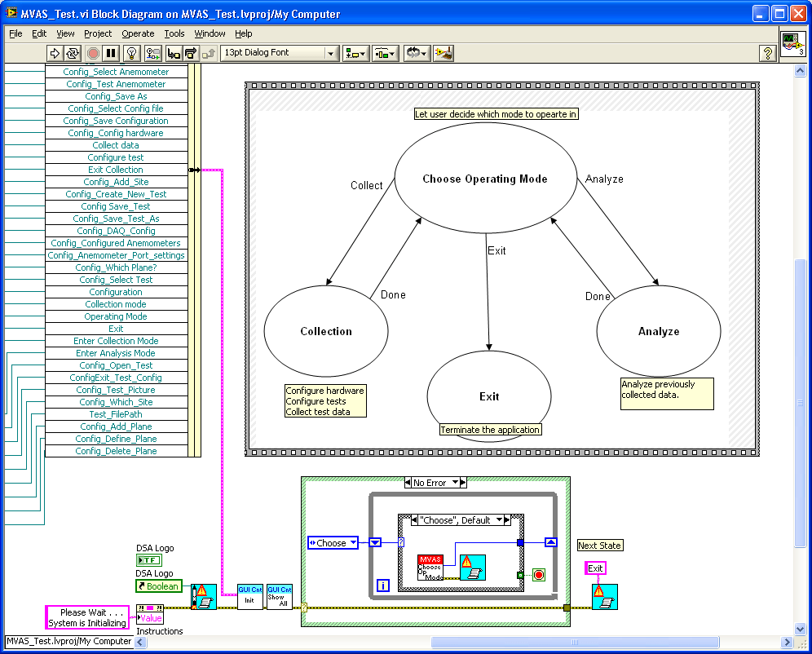Screen dimensions: 812x654
Task: Open the Project menu
Action: tap(97, 33)
